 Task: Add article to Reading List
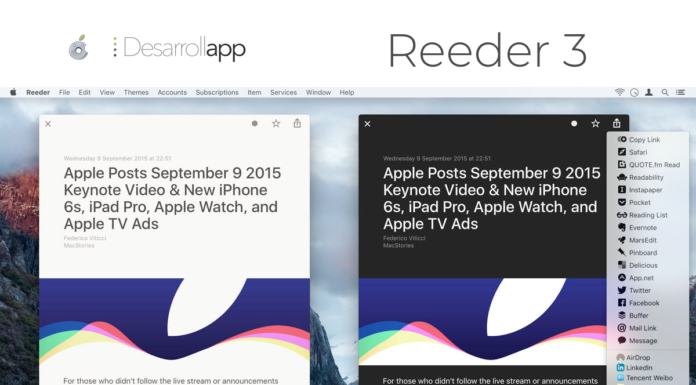pos(648,215)
